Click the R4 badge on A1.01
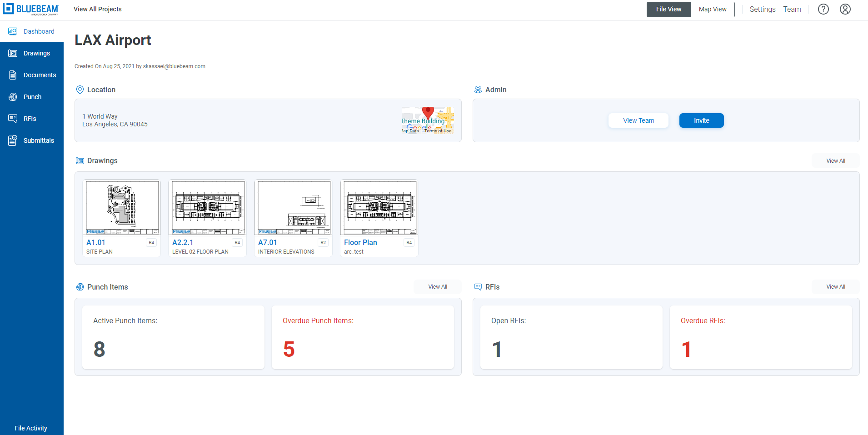The image size is (868, 435). (151, 243)
